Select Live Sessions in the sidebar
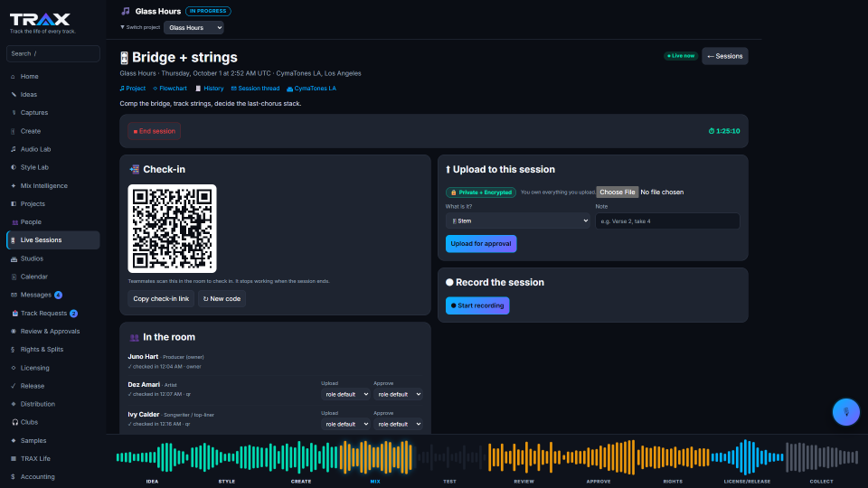 [x=53, y=240]
